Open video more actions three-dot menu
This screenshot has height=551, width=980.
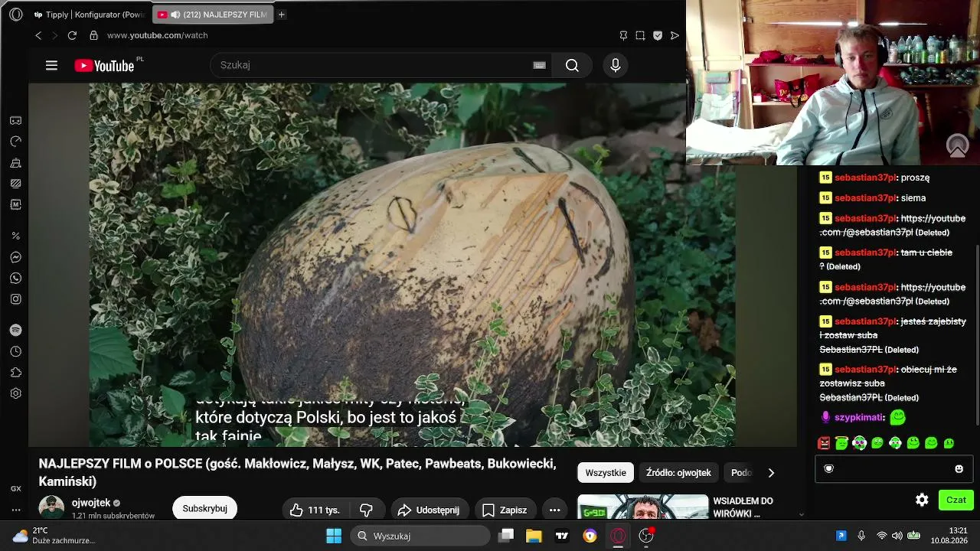point(555,510)
